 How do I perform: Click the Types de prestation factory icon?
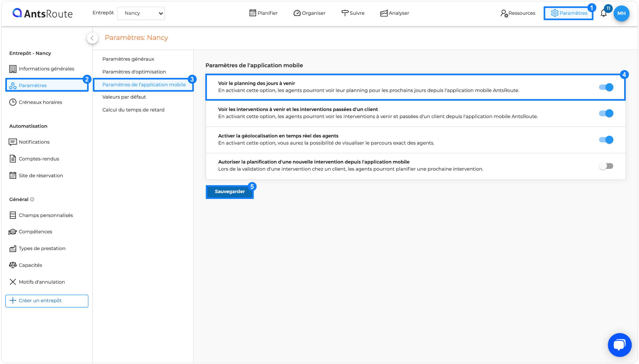click(x=13, y=248)
